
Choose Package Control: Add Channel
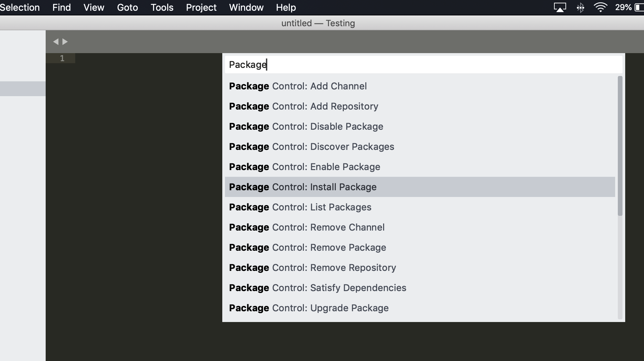click(297, 86)
